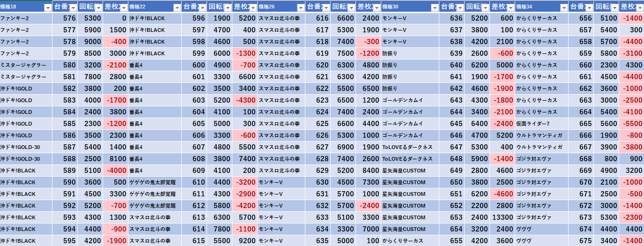Image resolution: width=644 pixels, height=246 pixels.
Task: Select the 仮面ライダー7 cell for machine 665
Action: [x=541, y=124]
